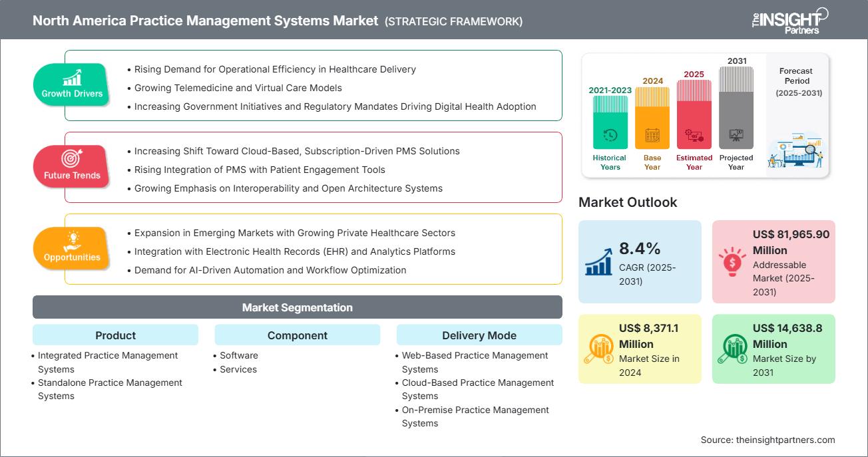Click the US$ 8,371.1 Million value
Image resolution: width=868 pixels, height=457 pixels.
[649, 336]
